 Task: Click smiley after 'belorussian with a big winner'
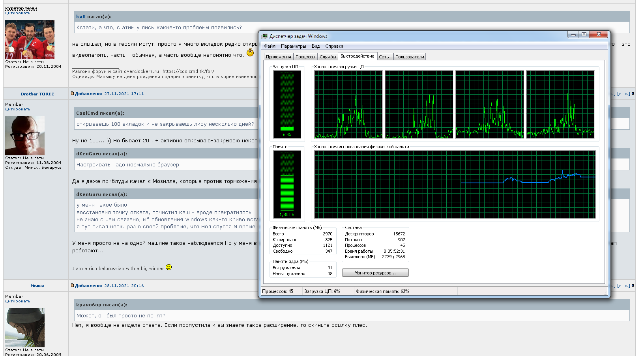[x=169, y=267]
